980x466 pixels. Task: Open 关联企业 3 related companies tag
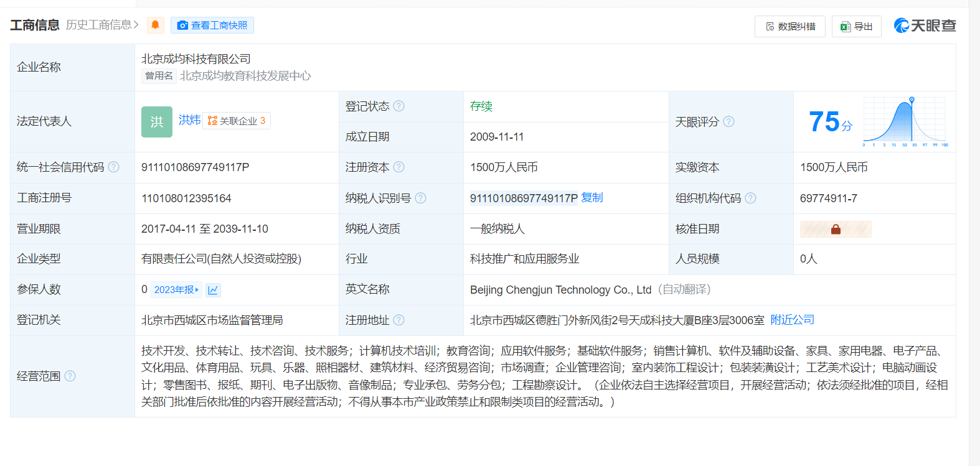237,121
